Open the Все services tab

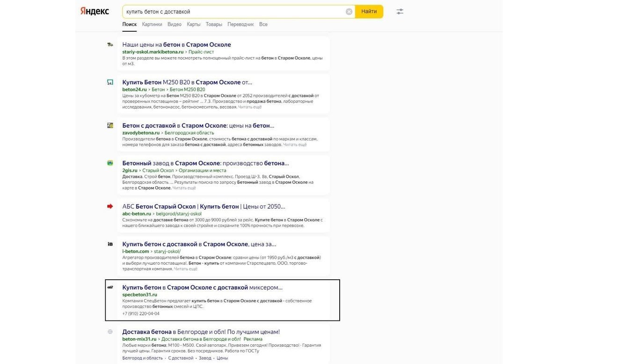coord(263,24)
